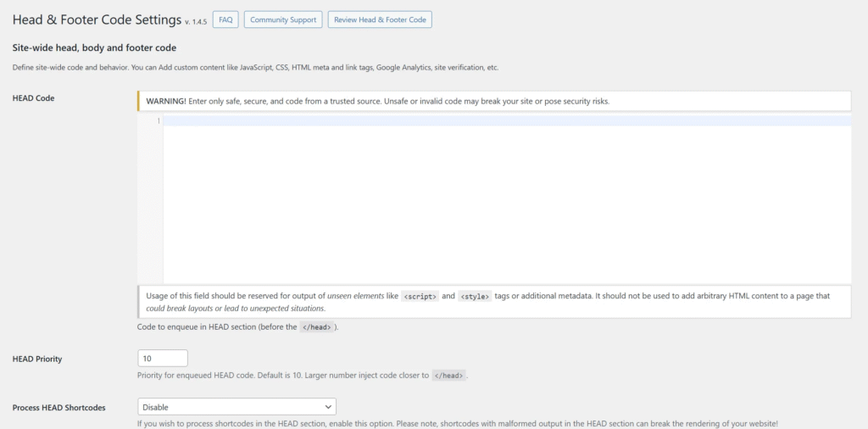Viewport: 868px width, 429px height.
Task: Click the Process HEAD Shortcodes label
Action: 59,408
